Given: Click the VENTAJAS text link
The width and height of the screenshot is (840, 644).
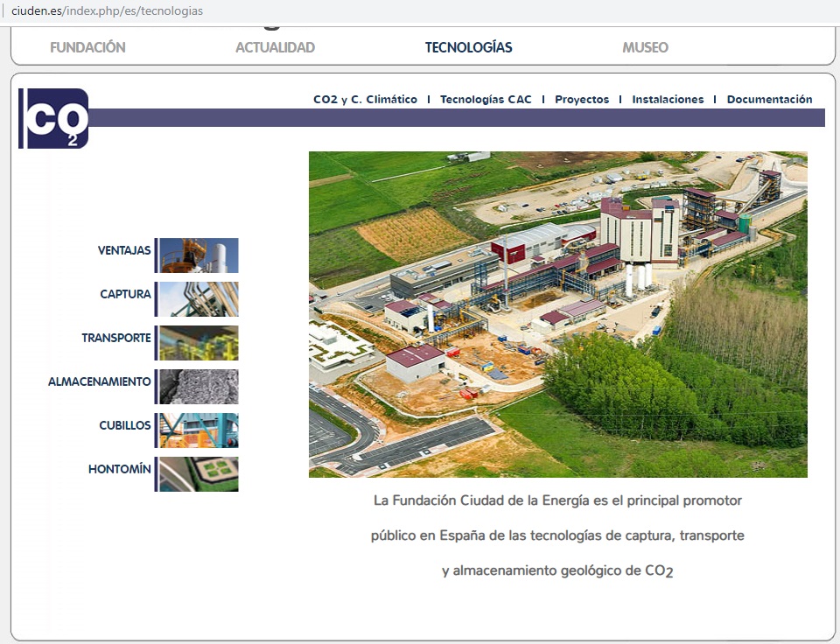Looking at the screenshot, I should 124,250.
